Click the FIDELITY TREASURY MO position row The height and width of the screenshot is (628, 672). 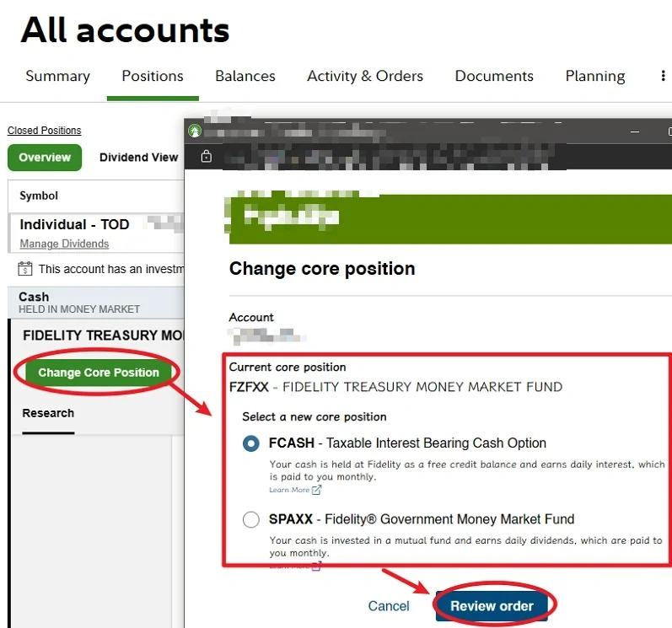tap(103, 335)
